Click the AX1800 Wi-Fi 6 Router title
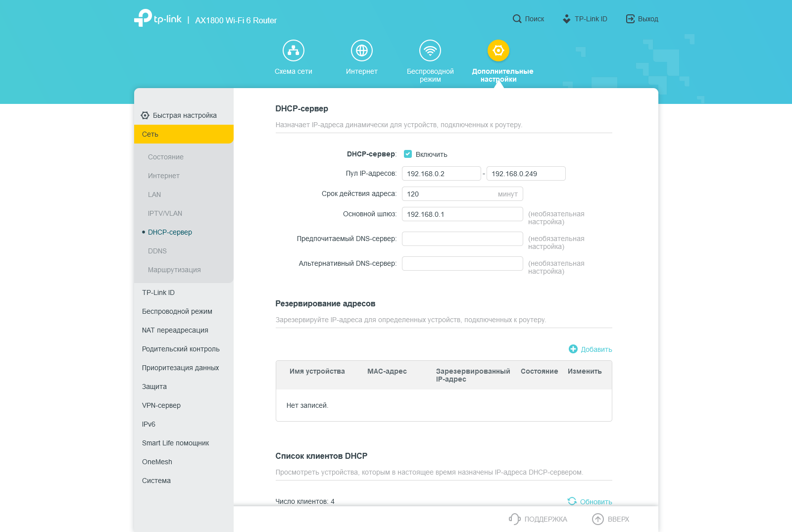 point(236,20)
